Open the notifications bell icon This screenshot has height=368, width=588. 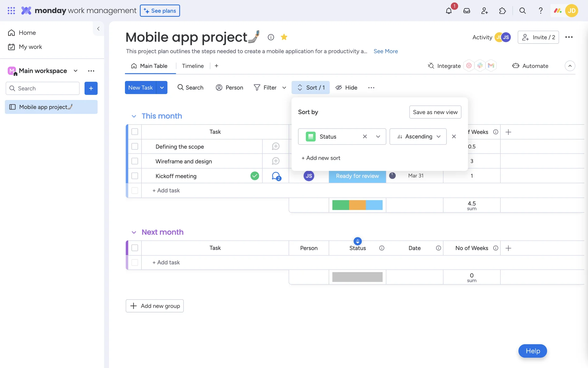coord(449,11)
